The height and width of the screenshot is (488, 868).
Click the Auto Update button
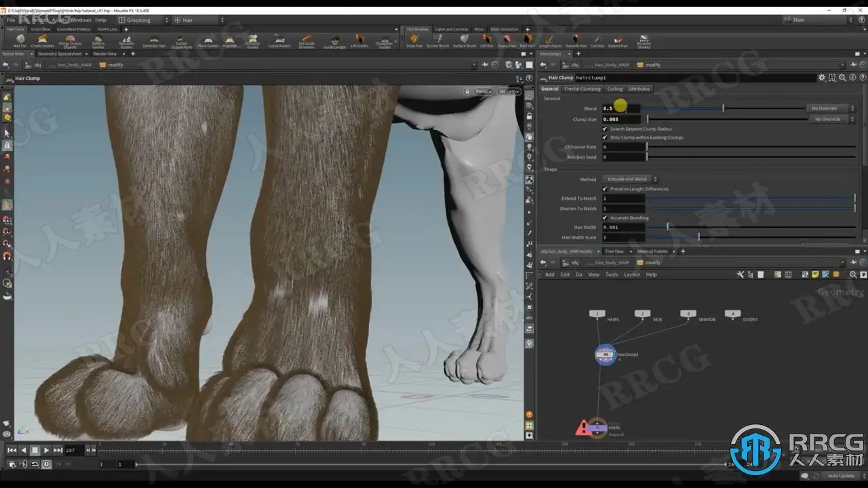(x=842, y=476)
